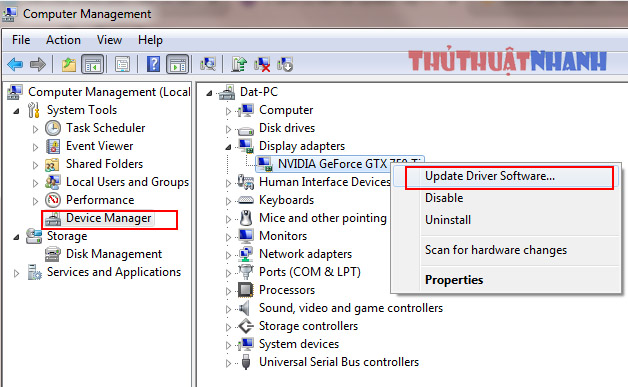Viewport: 628px width, 387px height.
Task: Toggle the Show/Hide Action Pane icon
Action: tap(177, 64)
